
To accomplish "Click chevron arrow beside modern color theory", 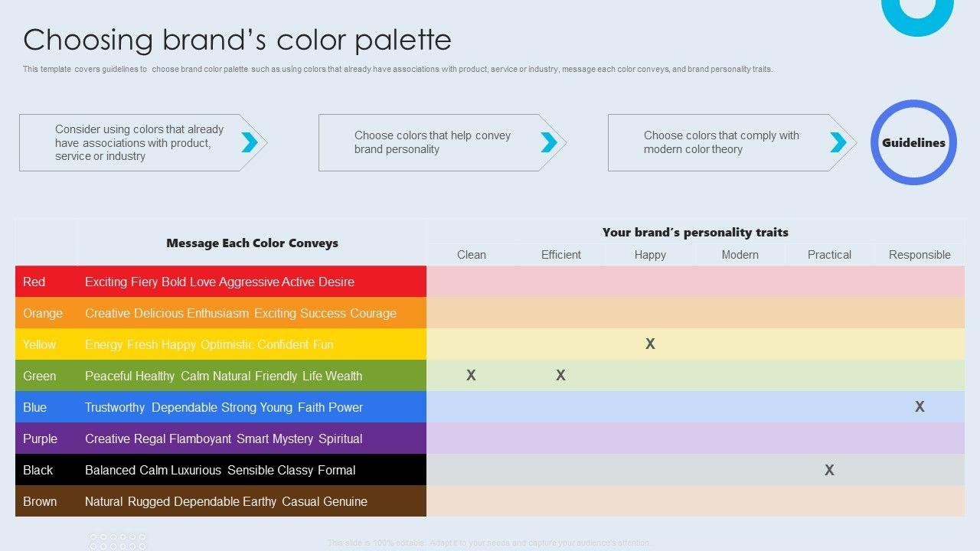I will (x=838, y=142).
